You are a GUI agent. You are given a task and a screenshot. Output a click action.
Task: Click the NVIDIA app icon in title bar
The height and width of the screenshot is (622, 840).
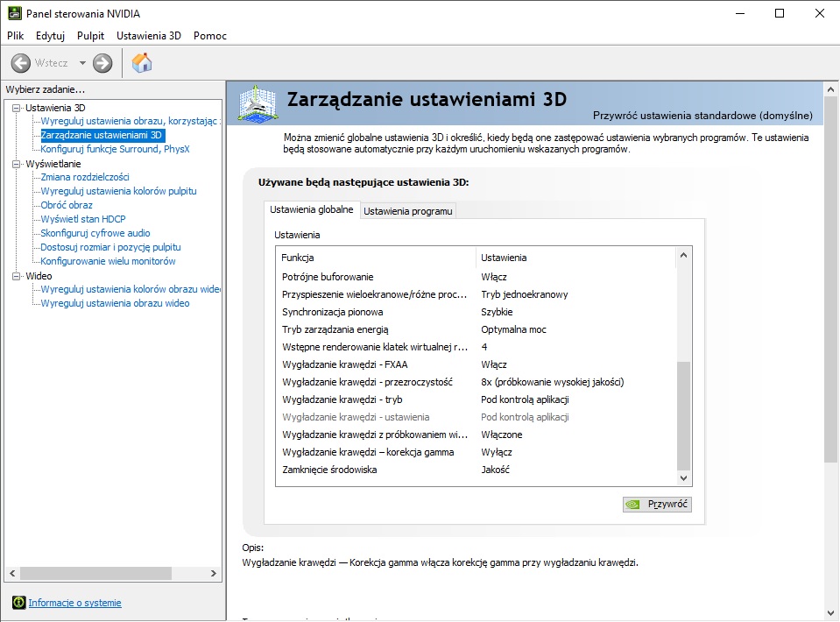coord(15,13)
